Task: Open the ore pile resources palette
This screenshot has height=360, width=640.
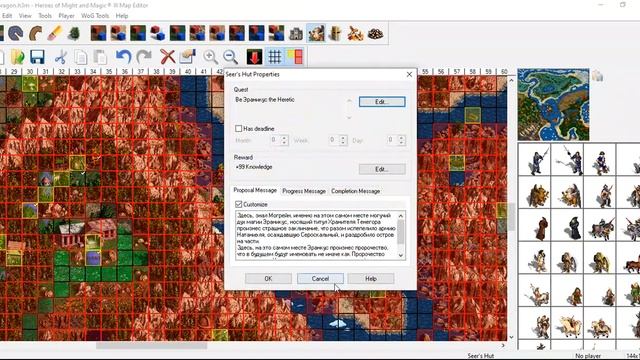Action: pyautogui.click(x=375, y=33)
